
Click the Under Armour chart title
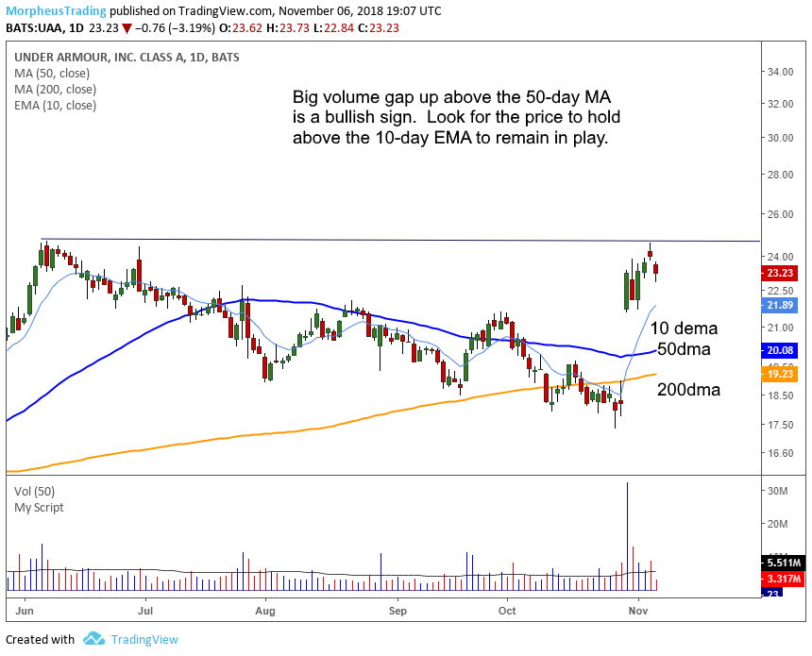click(127, 58)
